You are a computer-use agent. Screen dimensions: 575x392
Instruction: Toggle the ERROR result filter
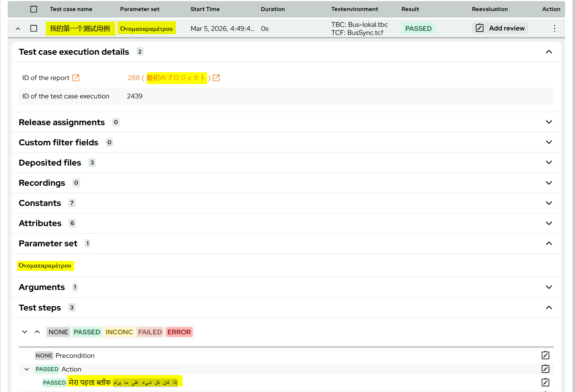point(179,332)
